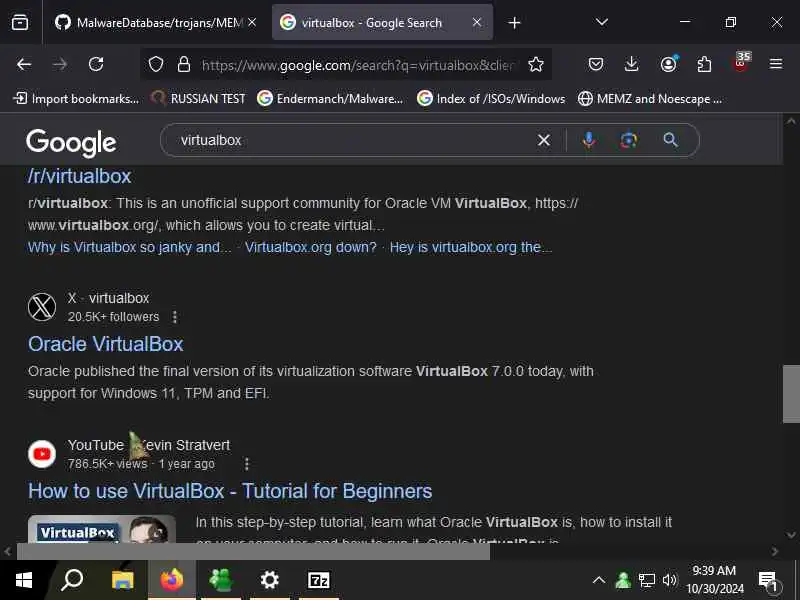Go back to the previous page
This screenshot has width=800, height=600.
pyautogui.click(x=24, y=64)
